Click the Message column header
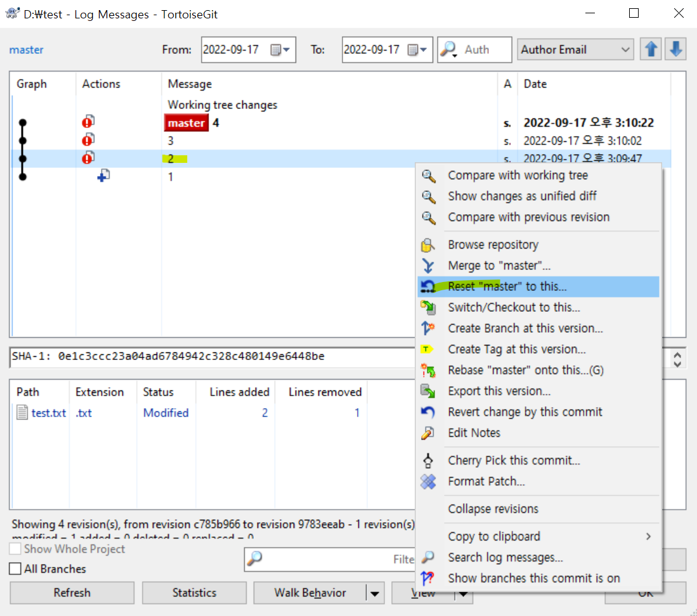The width and height of the screenshot is (697, 616). click(x=329, y=84)
